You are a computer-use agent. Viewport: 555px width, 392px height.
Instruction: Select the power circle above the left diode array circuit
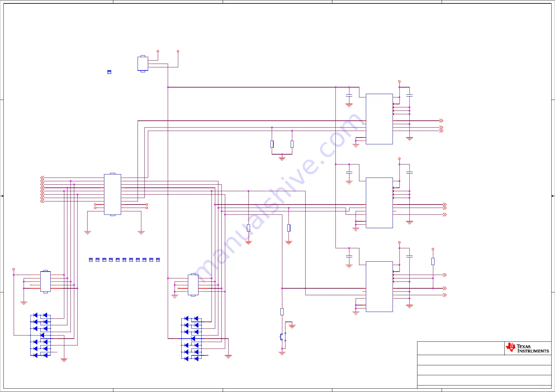pos(14,269)
